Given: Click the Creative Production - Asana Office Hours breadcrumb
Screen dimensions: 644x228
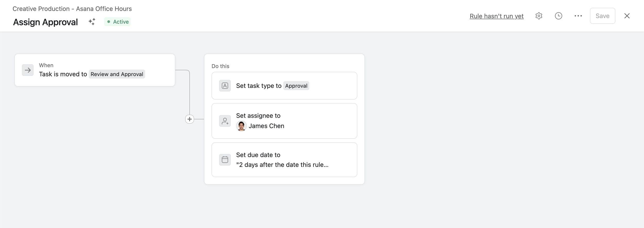Looking at the screenshot, I should [72, 9].
